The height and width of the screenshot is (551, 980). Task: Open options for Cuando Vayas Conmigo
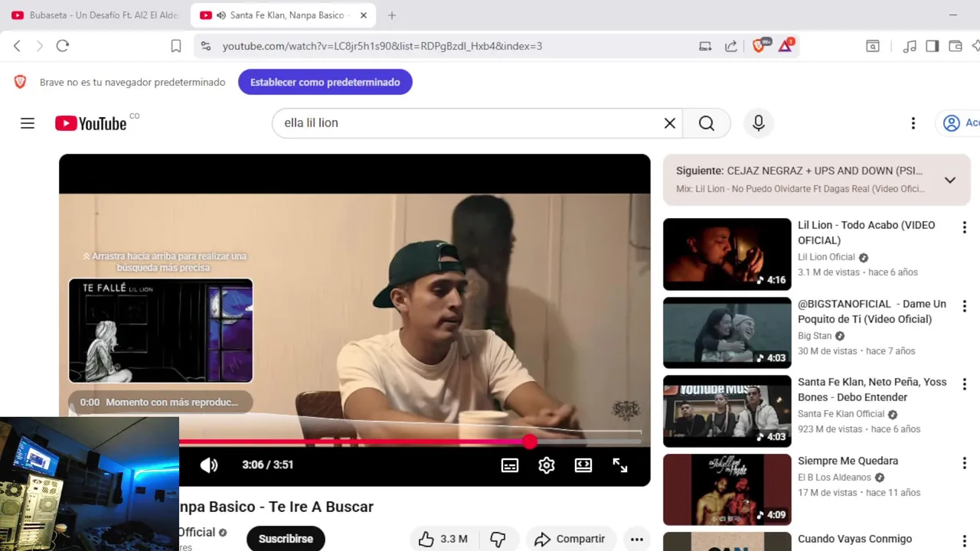pos(965,541)
